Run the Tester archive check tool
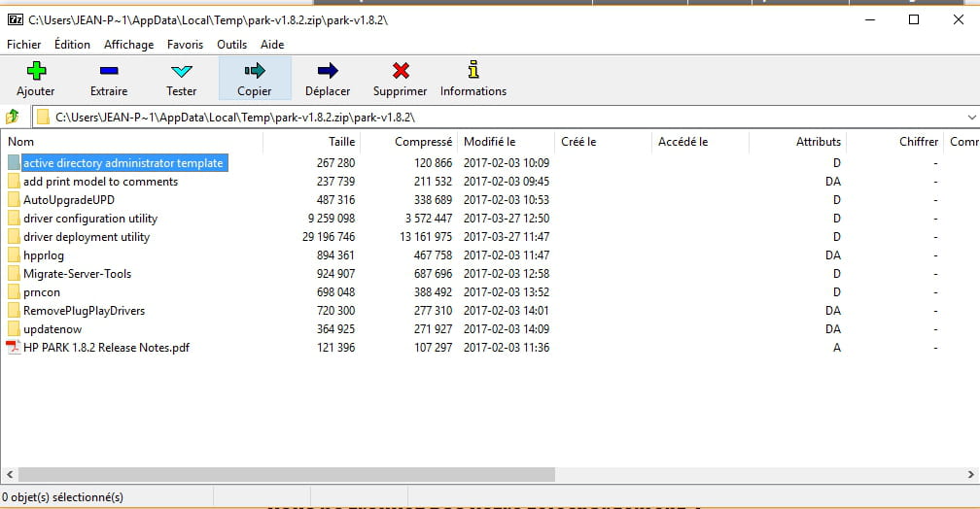The width and height of the screenshot is (980, 509). click(x=181, y=79)
